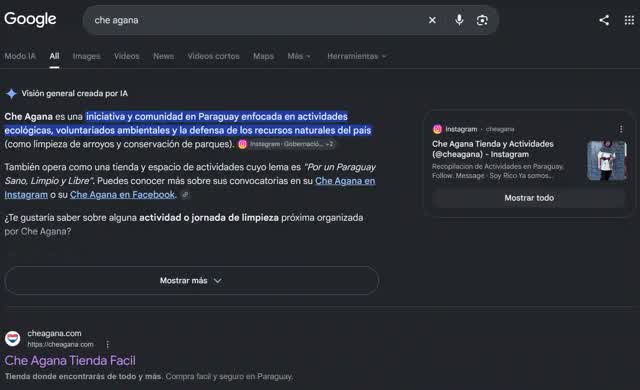
Task: Switch to the Modo IA tab
Action: (x=20, y=56)
